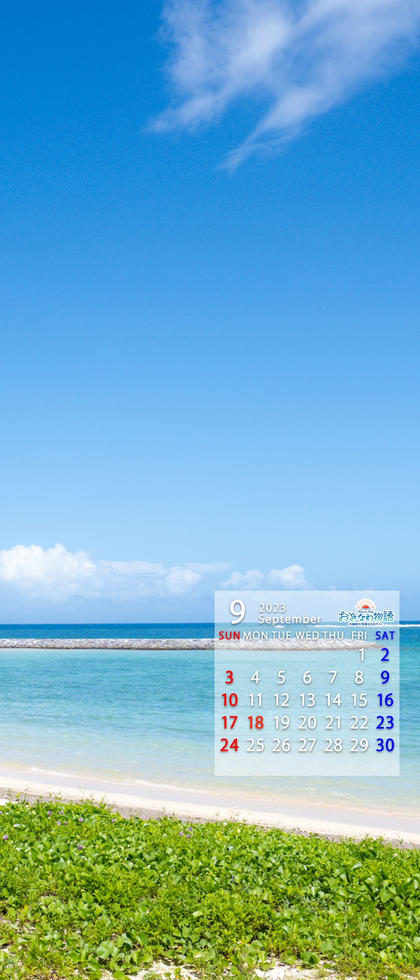The image size is (420, 980).
Task: Select Saturday the 2nd in blue
Action: 385,655
